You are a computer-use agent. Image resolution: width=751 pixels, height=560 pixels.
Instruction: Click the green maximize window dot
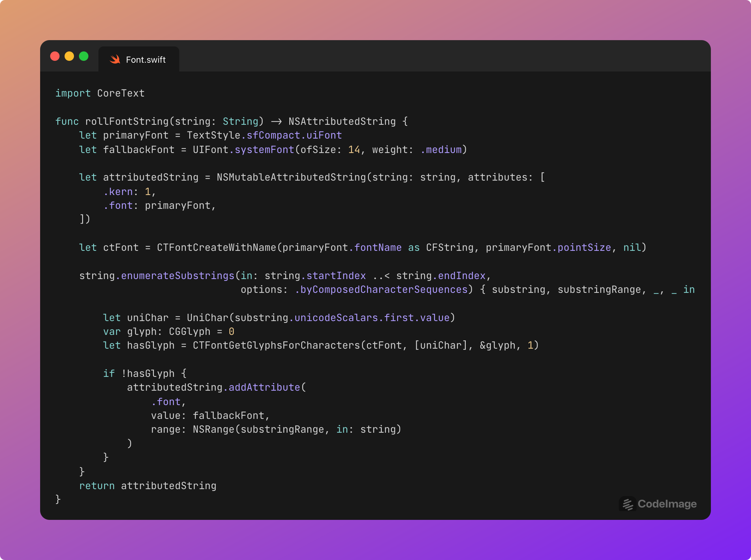click(84, 56)
